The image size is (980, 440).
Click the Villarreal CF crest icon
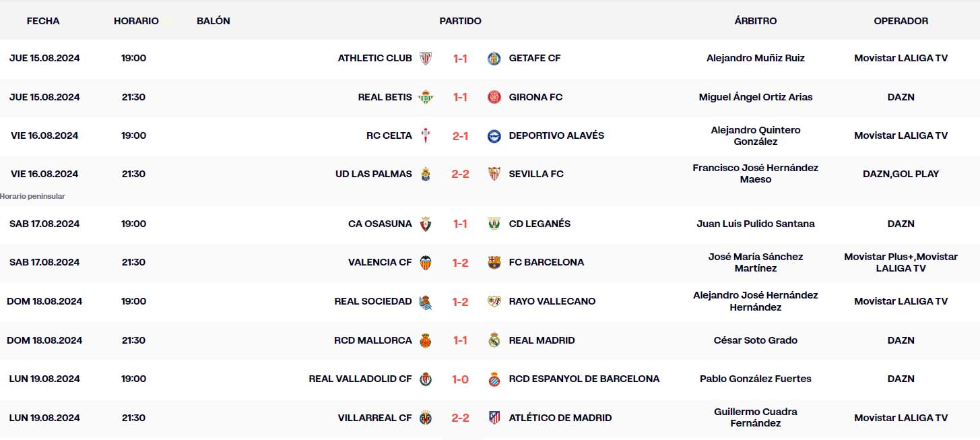pyautogui.click(x=426, y=418)
